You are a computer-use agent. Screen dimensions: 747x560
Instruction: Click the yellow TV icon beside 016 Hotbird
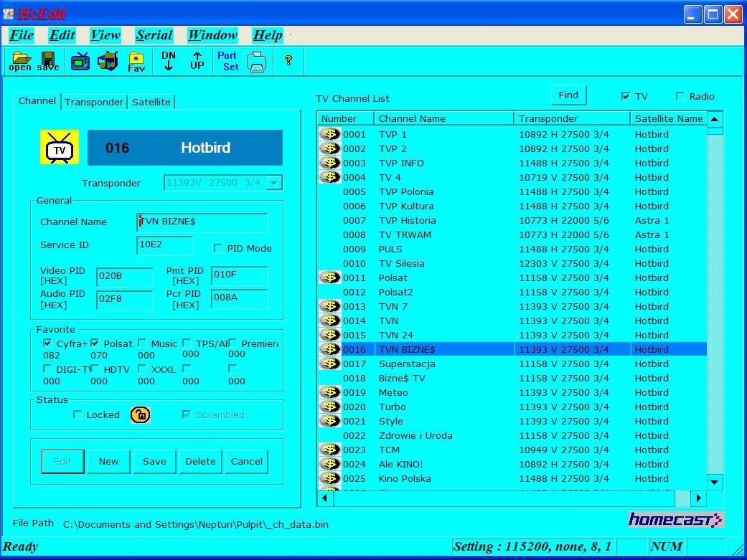(59, 148)
